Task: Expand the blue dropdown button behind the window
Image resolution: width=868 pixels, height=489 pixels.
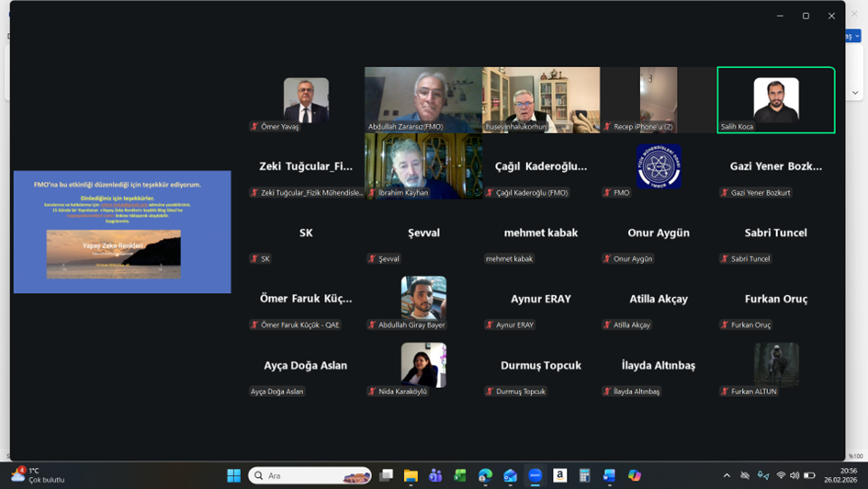Action: pyautogui.click(x=851, y=37)
